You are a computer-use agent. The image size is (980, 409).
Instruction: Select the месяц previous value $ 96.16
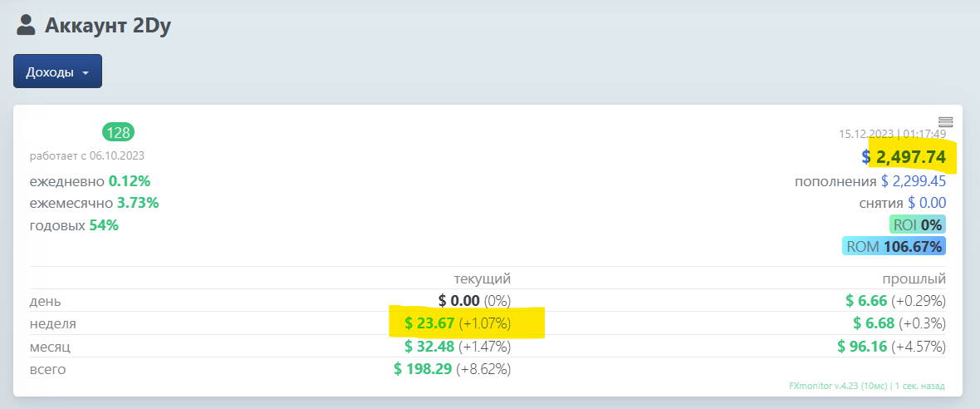[x=862, y=347]
